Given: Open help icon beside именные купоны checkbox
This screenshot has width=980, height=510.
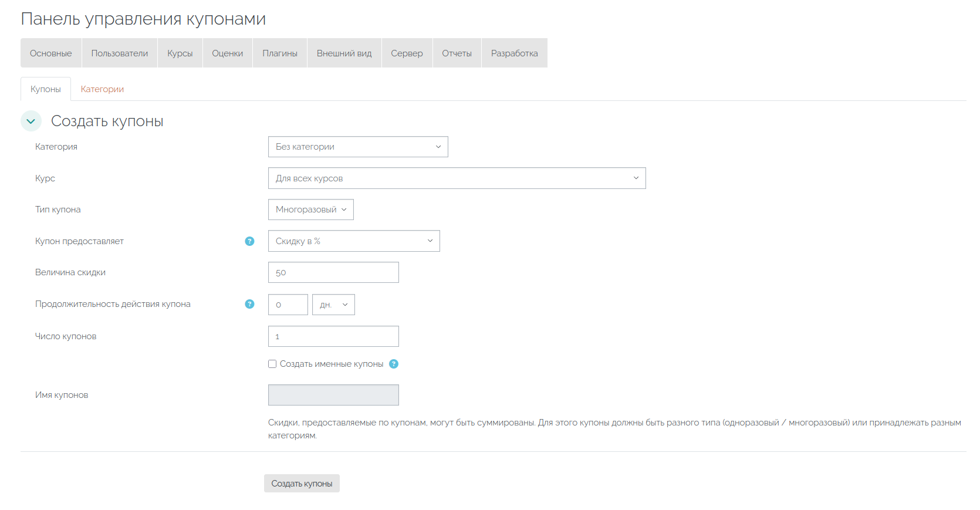Looking at the screenshot, I should (394, 364).
